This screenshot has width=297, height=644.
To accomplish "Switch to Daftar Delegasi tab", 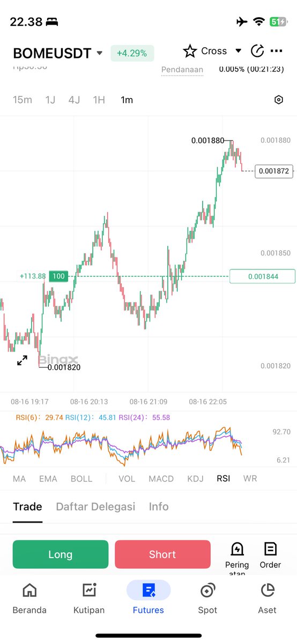I will [x=95, y=507].
